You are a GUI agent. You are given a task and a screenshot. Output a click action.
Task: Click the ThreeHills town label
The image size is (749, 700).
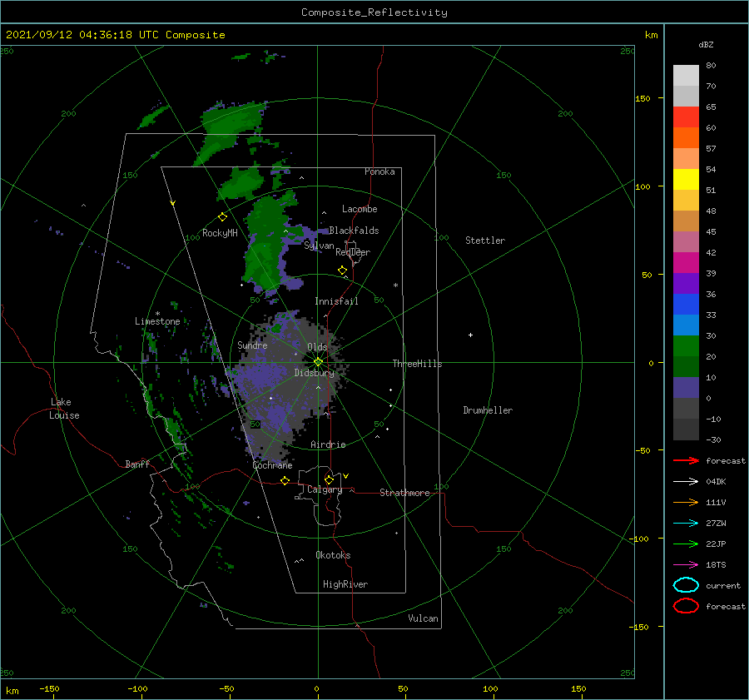coord(417,364)
